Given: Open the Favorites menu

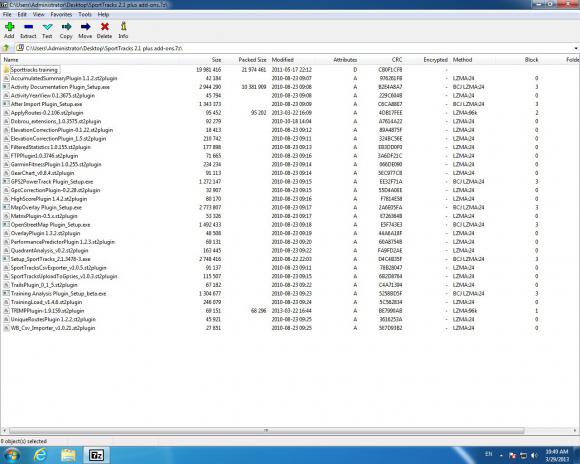Looking at the screenshot, I should (61, 14).
